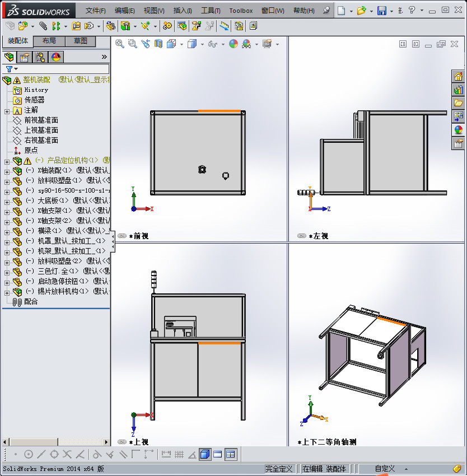Viewport: 467px width, 476px height.
Task: Open the Design Library icon in task pane
Action: click(458, 90)
